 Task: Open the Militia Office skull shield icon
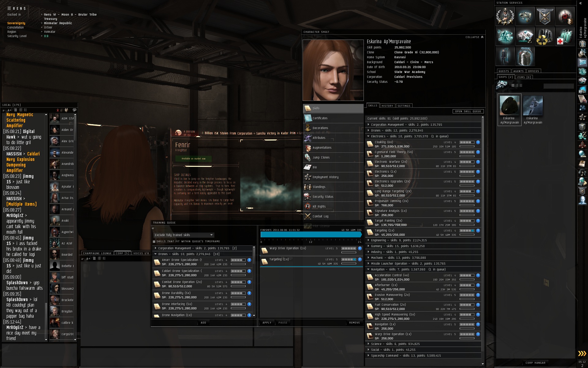(x=545, y=16)
